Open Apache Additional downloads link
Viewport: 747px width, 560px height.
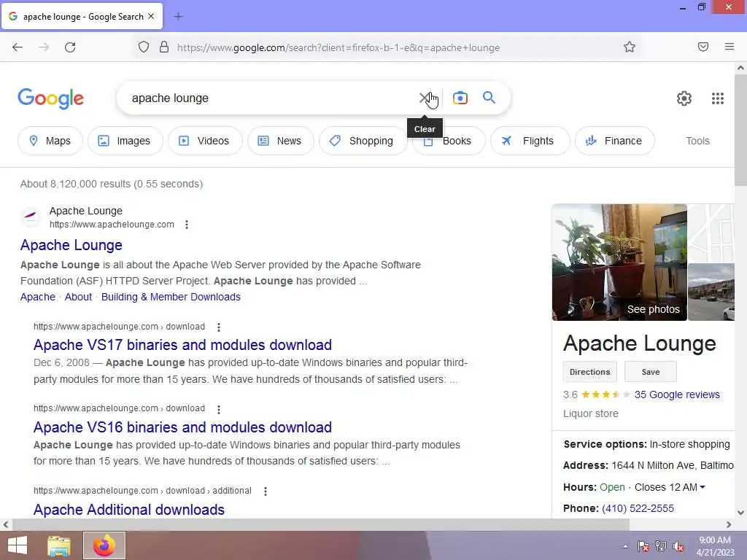pos(128,510)
